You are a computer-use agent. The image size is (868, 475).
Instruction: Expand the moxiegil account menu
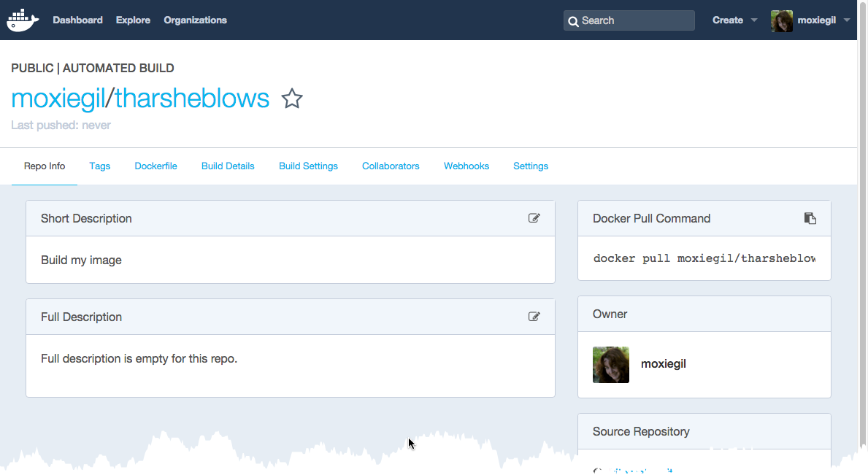816,20
